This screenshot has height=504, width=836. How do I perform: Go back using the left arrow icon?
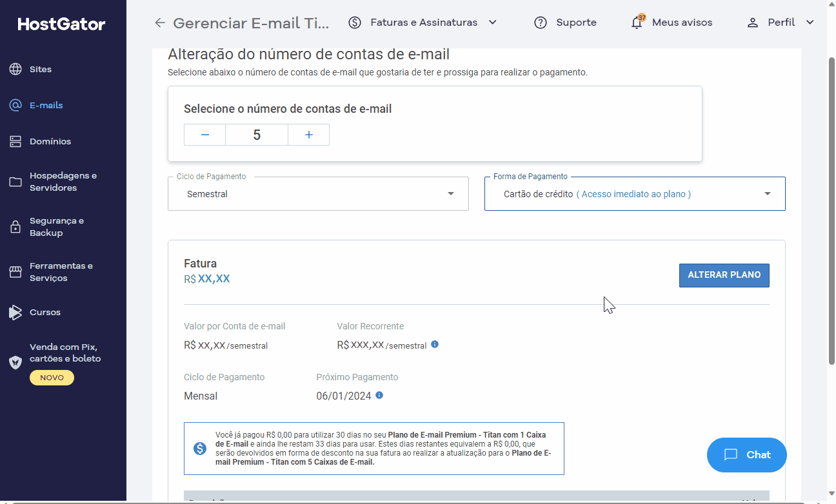point(159,23)
